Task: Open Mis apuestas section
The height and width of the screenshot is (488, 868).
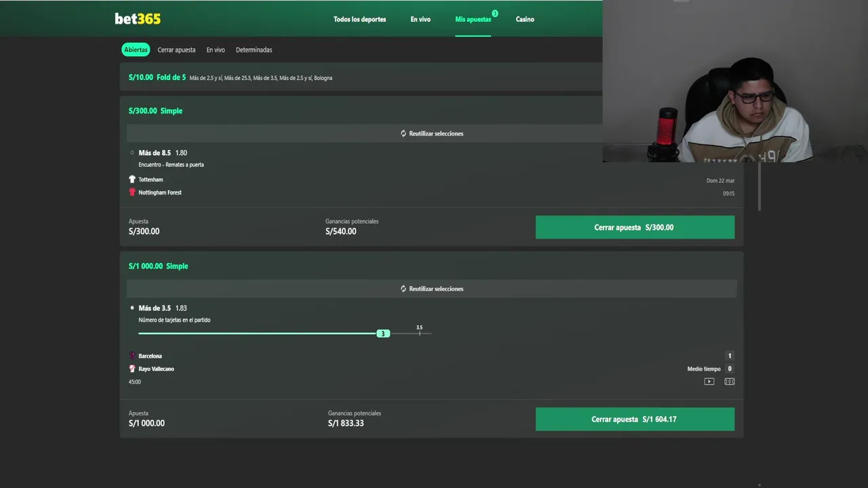Action: 473,19
